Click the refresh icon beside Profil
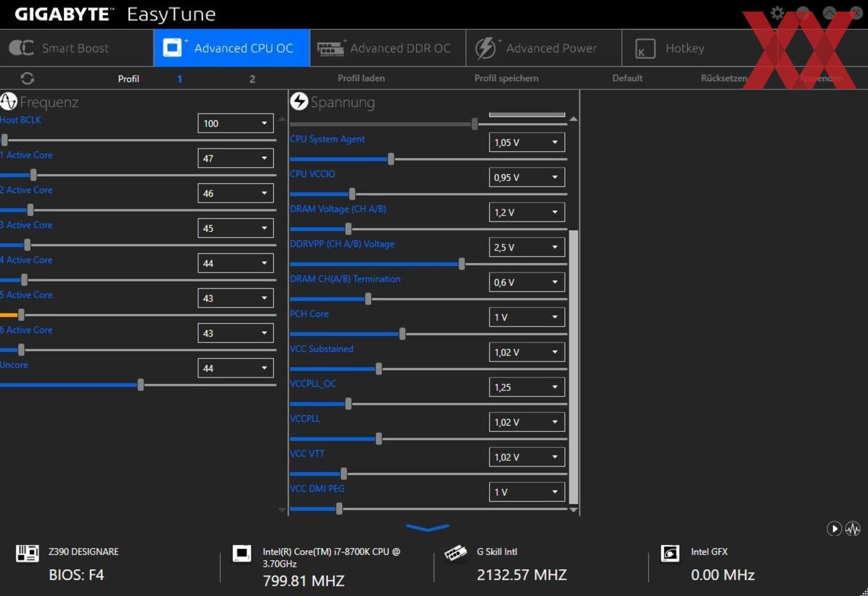 coord(27,78)
